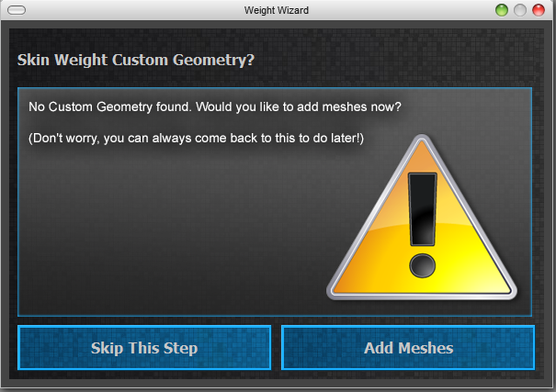Click the word Skip on left button
Viewport: 556px width, 392px height.
click(108, 348)
